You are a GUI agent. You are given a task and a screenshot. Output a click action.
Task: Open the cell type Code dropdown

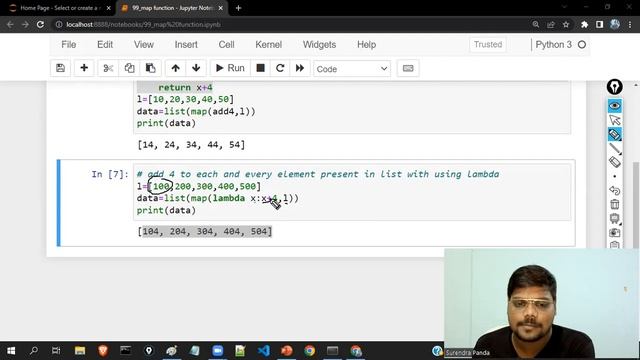tap(352, 69)
